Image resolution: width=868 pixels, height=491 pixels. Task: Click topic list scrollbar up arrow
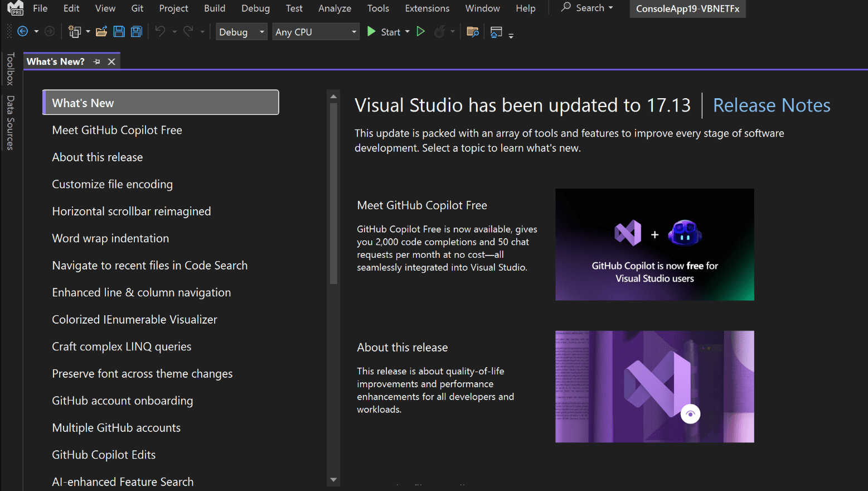pyautogui.click(x=333, y=97)
